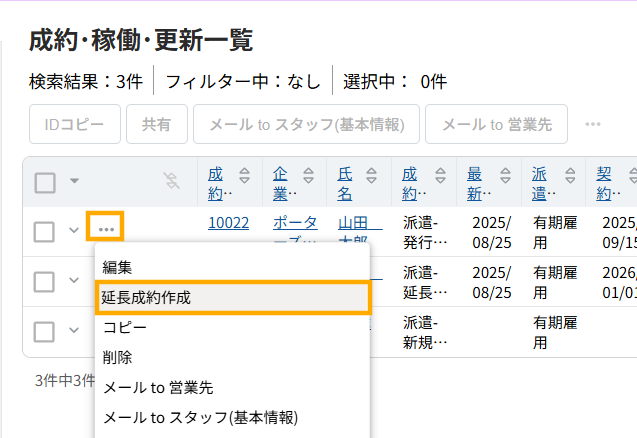Image resolution: width=637 pixels, height=438 pixels.
Task: Sort by the 企業 column arrows
Action: point(308,181)
